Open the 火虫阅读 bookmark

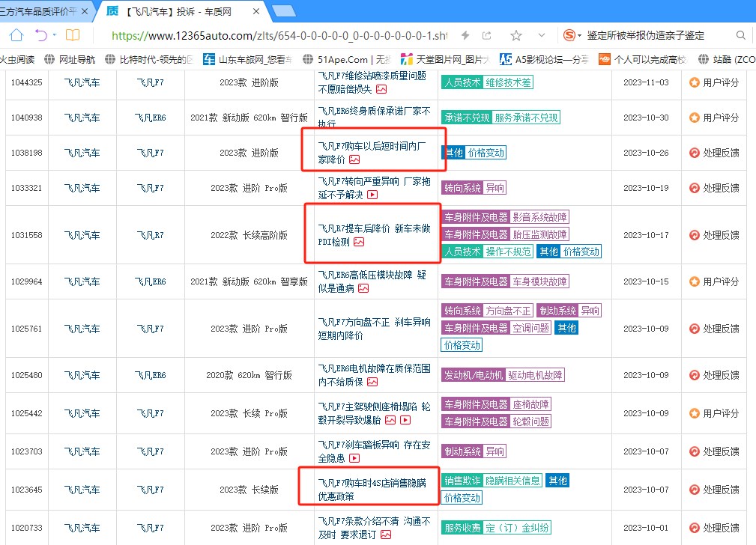click(x=17, y=59)
